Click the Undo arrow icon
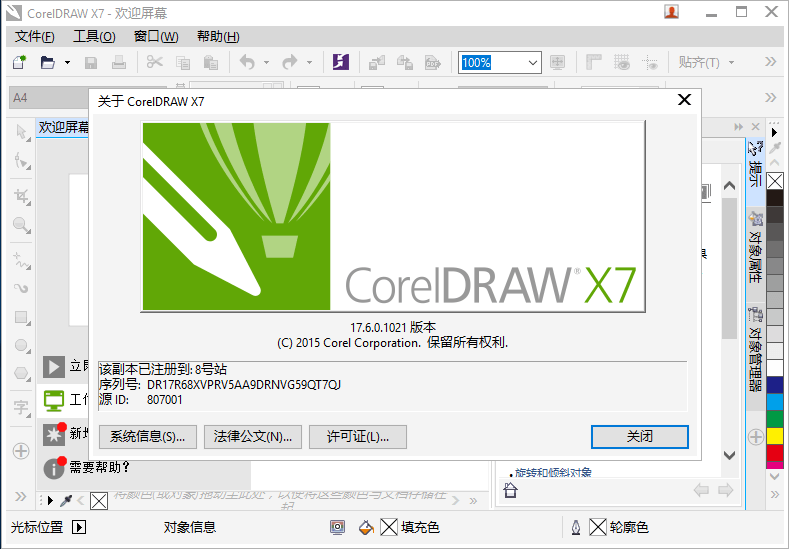 [x=247, y=62]
